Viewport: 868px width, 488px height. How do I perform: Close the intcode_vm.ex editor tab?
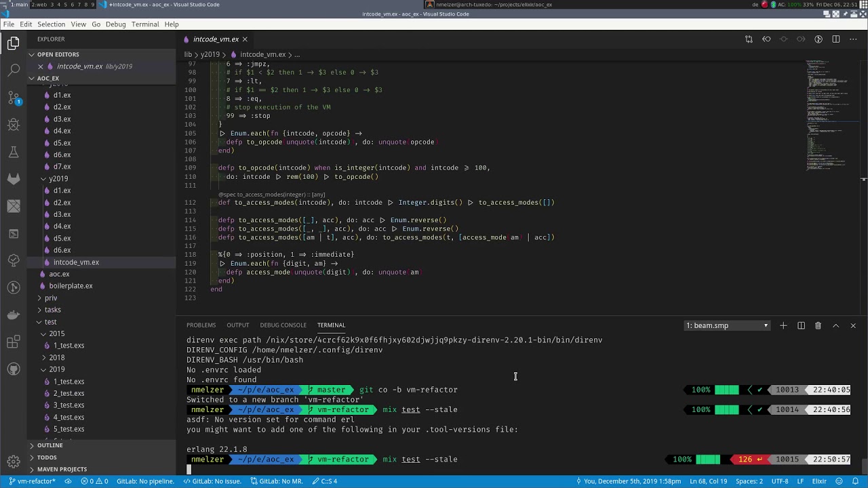click(x=245, y=39)
